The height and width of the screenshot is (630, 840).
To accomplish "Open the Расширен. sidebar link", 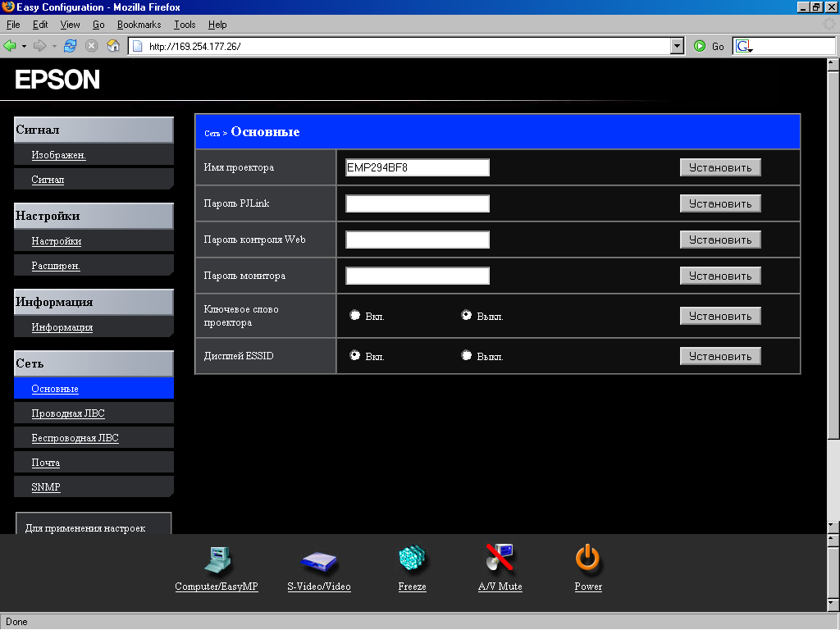I will pyautogui.click(x=56, y=266).
